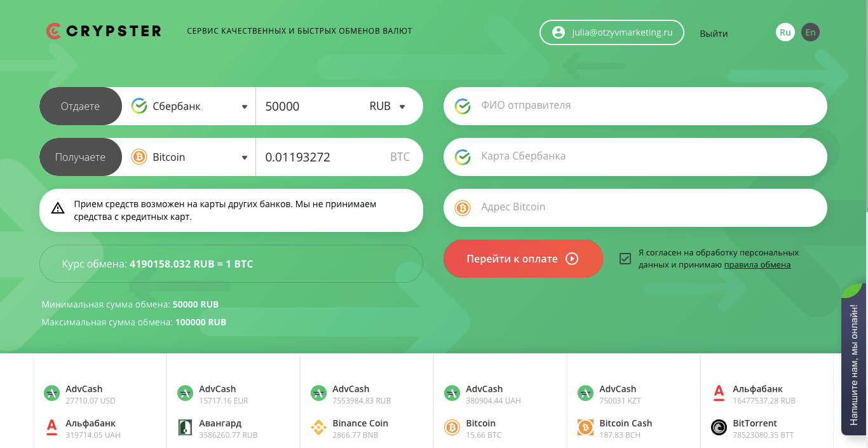This screenshot has height=448, width=868.
Task: Click the BitTorrent icon
Action: tap(719, 428)
